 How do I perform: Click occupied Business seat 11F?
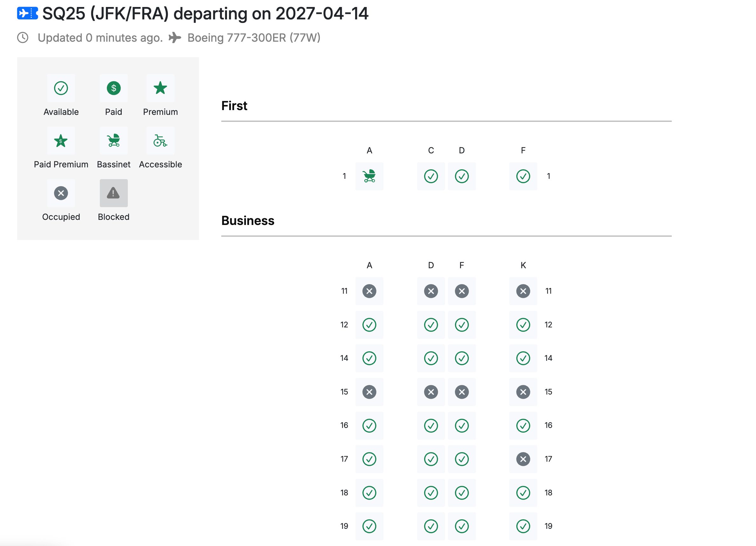[x=462, y=291]
